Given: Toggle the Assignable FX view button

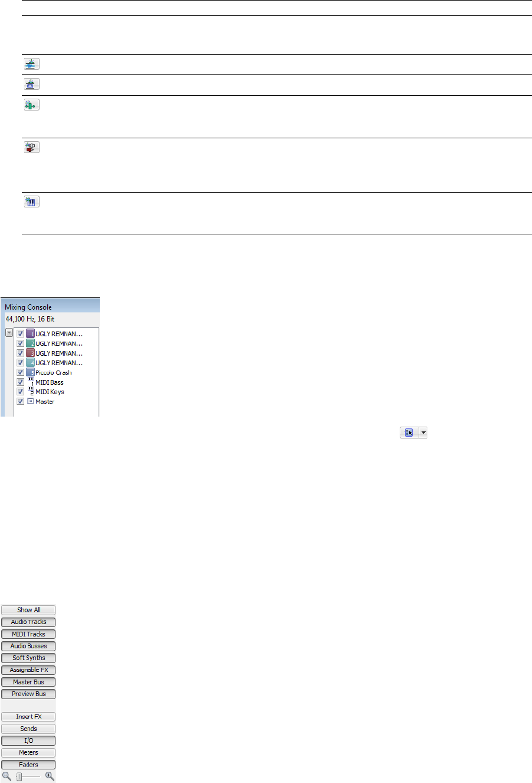Looking at the screenshot, I should [x=28, y=670].
